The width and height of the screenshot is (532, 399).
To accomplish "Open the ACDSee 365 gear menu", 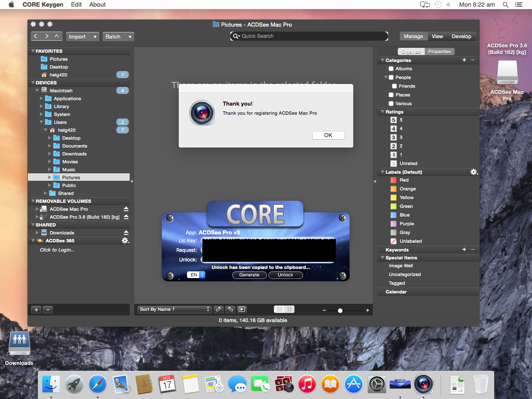I will 125,241.
